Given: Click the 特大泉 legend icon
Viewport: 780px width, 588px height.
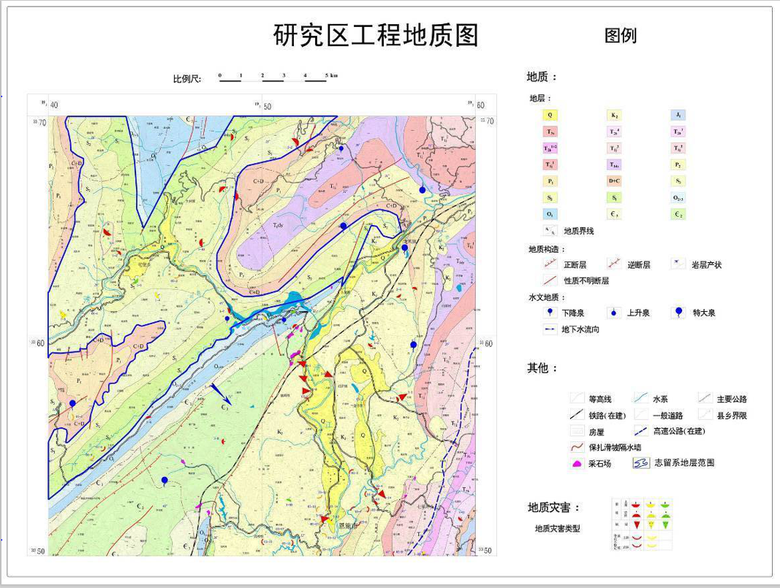Looking at the screenshot, I should tap(680, 312).
